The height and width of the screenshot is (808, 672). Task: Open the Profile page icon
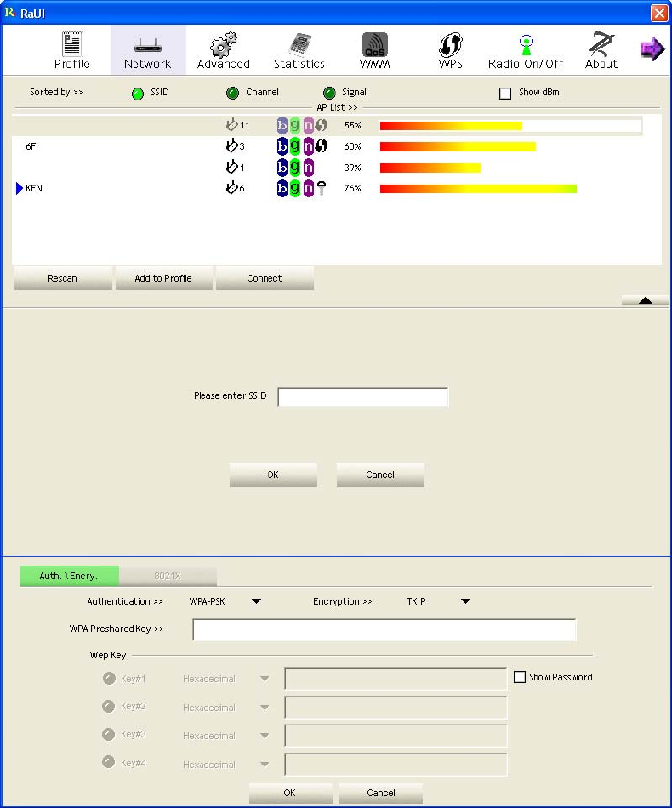coord(71,44)
